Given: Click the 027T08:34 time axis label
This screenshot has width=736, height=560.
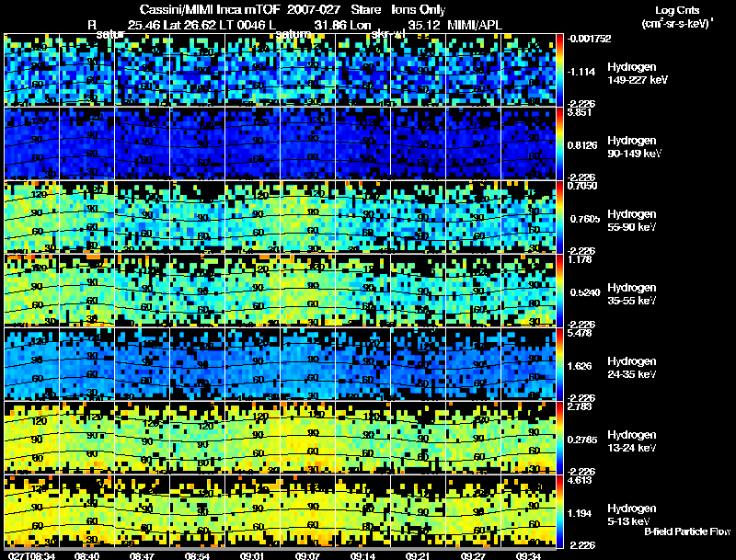Looking at the screenshot, I should pyautogui.click(x=31, y=556).
